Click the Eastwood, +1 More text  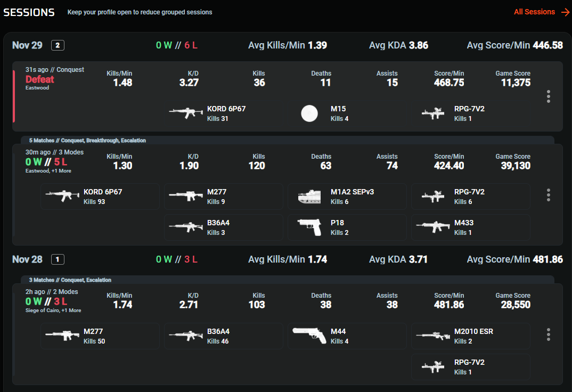point(48,170)
